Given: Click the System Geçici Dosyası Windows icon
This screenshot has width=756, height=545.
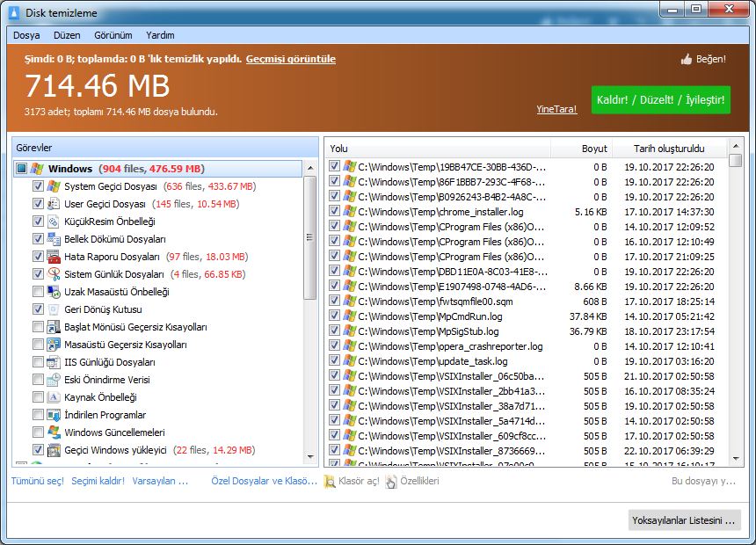Looking at the screenshot, I should (54, 186).
